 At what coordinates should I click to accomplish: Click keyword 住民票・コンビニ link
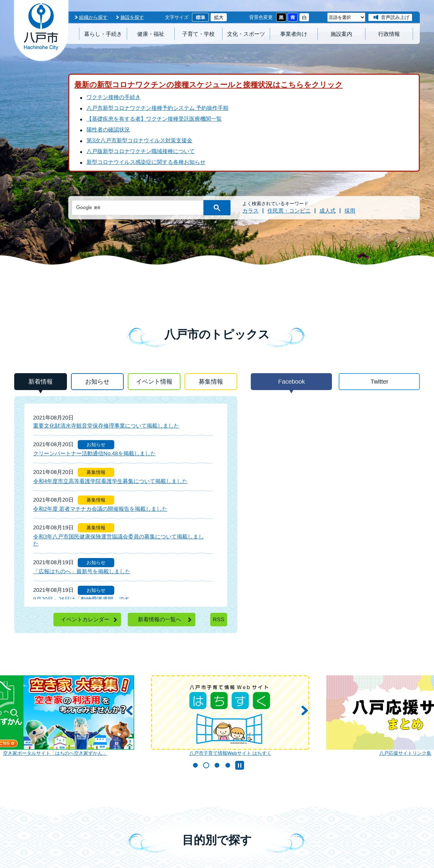click(x=289, y=211)
